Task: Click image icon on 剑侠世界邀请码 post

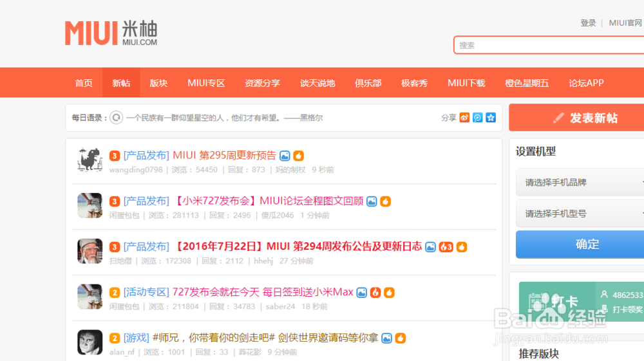Action: [386, 338]
